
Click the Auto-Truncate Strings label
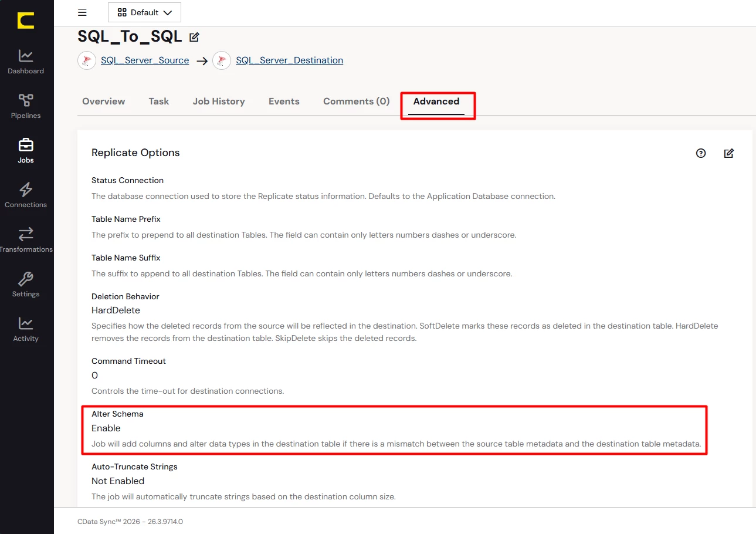[134, 467]
